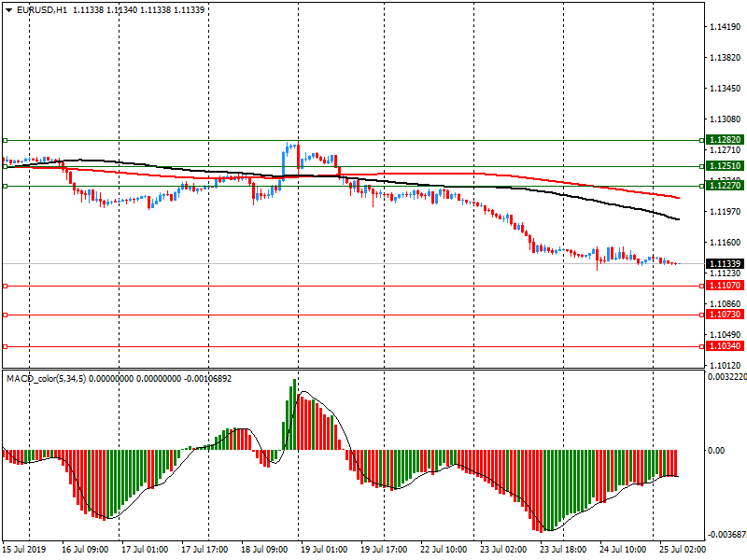The image size is (747, 560).
Task: Open the chart menu triangle beside EURUSD,H1
Action: point(8,10)
